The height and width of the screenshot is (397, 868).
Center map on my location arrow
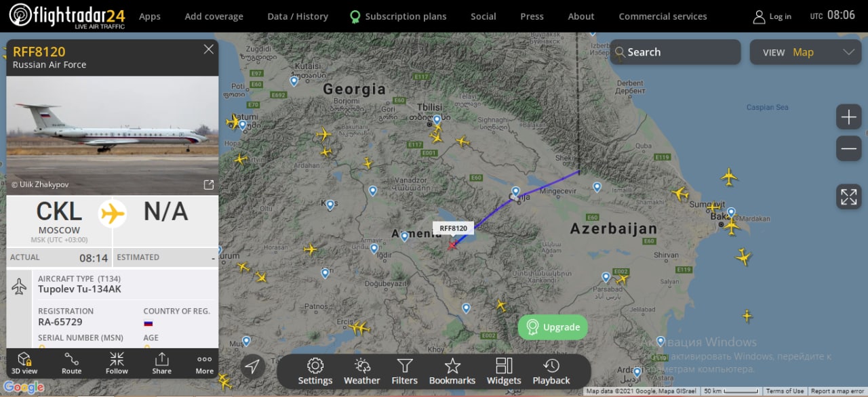click(x=252, y=367)
